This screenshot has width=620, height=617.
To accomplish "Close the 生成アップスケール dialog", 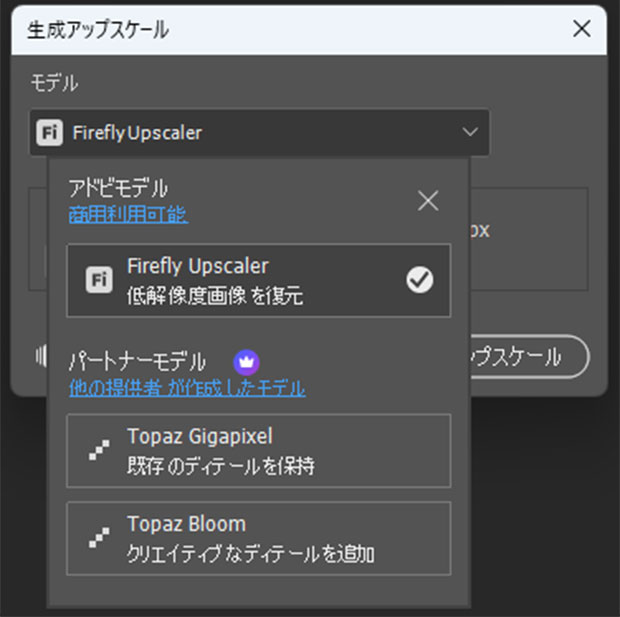I will 581,29.
